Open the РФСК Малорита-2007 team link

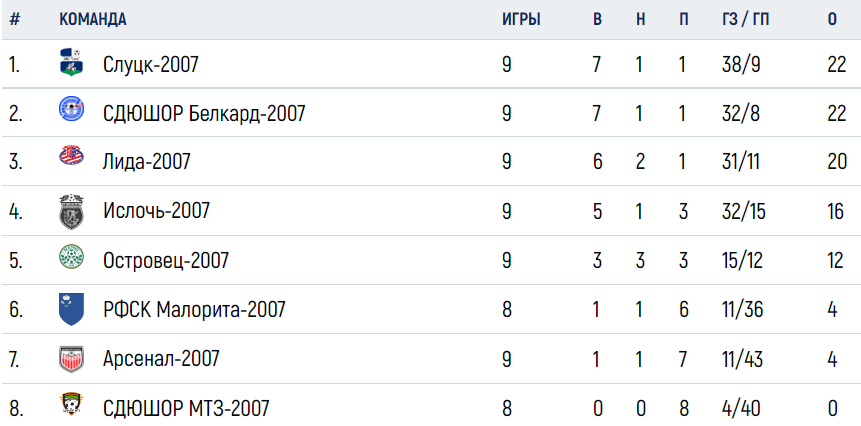194,310
